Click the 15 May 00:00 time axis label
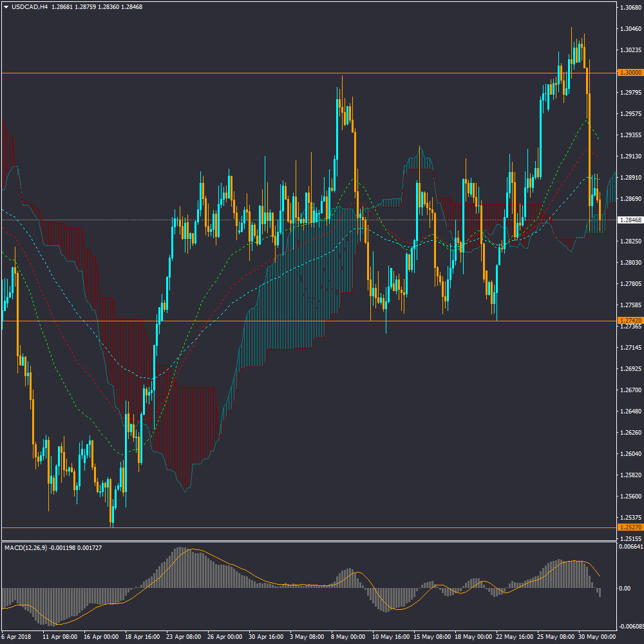644x644 pixels. pos(431,636)
